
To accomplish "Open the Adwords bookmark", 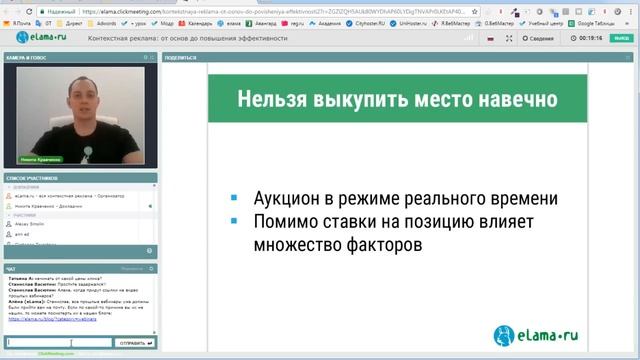I will (x=102, y=24).
